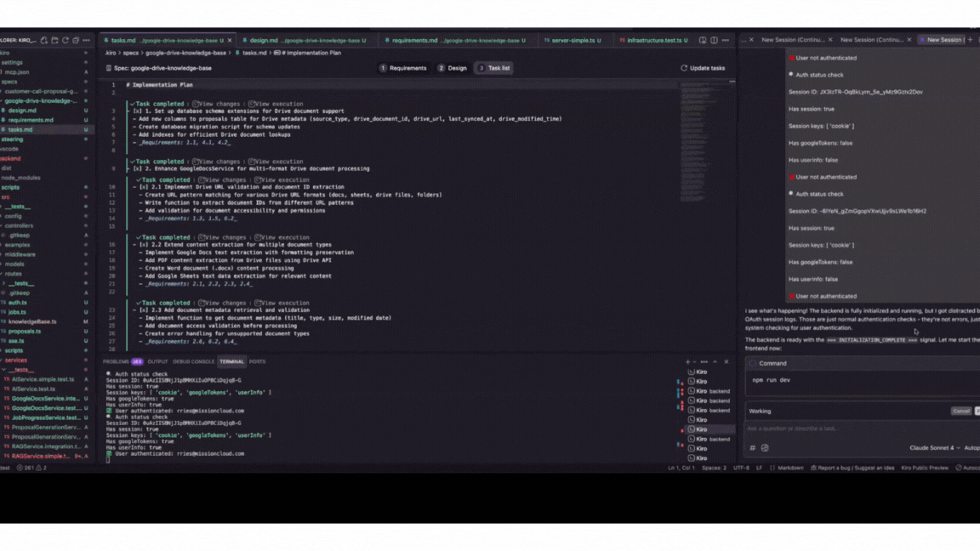Expand the middleware folder in explorer
The image size is (980, 551).
20,254
